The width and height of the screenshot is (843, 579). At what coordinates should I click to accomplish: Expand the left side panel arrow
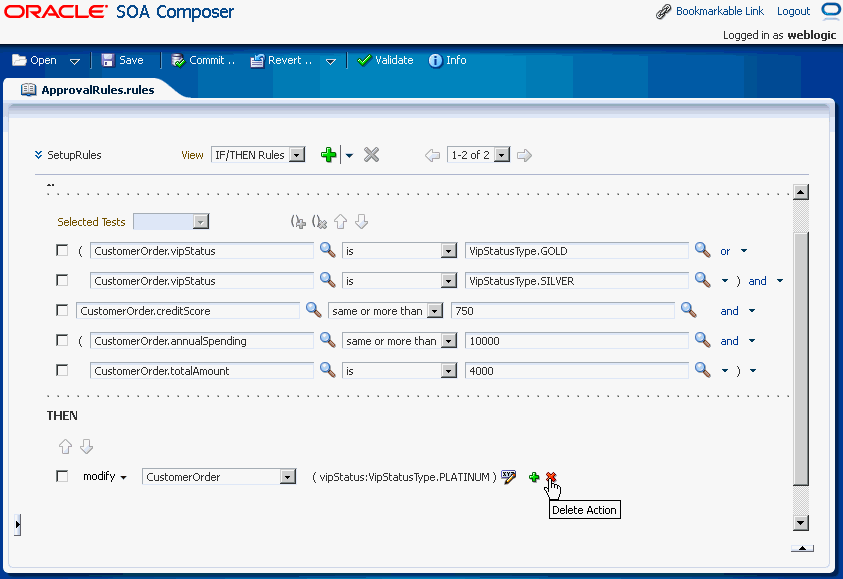(x=18, y=524)
